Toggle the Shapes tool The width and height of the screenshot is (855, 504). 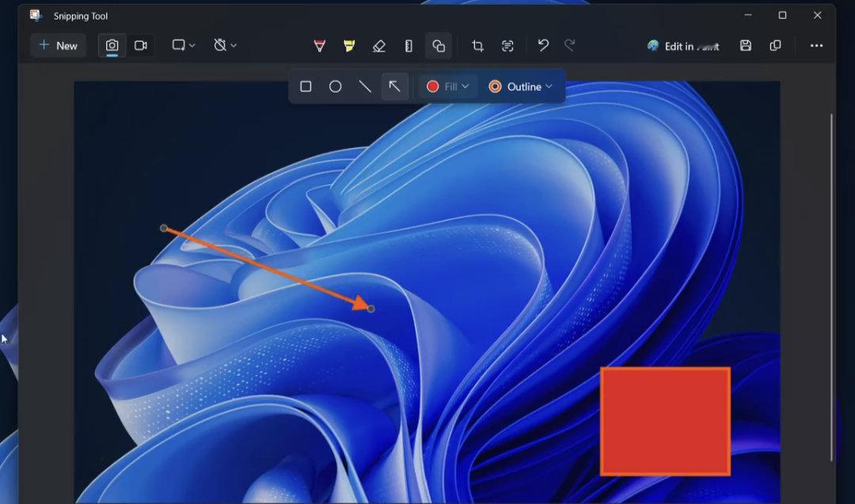point(439,47)
